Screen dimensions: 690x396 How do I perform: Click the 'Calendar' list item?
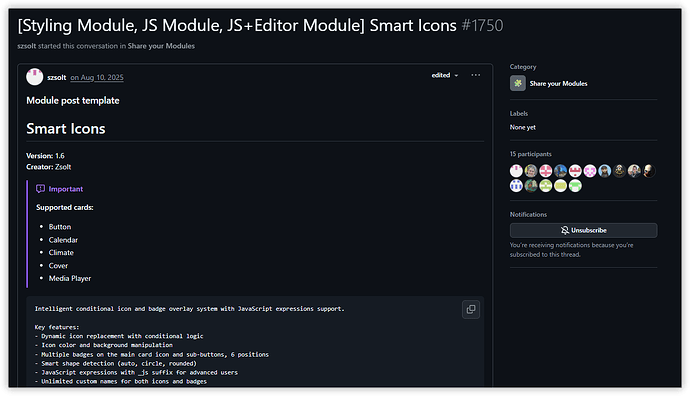click(63, 240)
